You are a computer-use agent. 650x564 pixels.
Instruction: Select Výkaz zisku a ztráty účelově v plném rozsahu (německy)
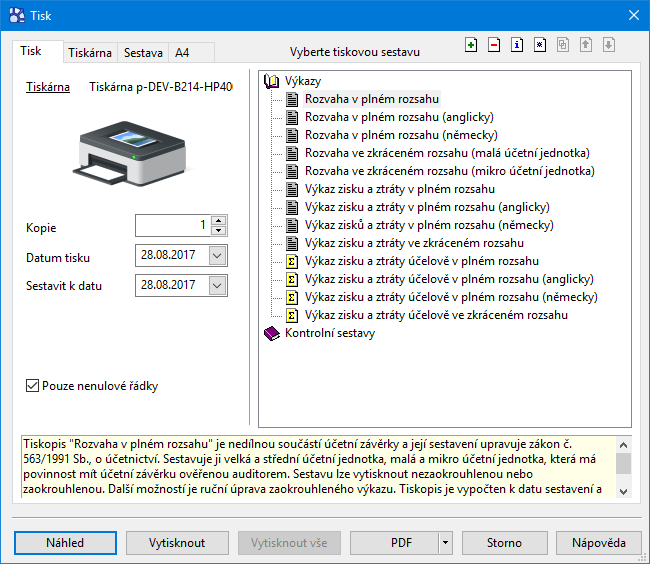point(451,297)
